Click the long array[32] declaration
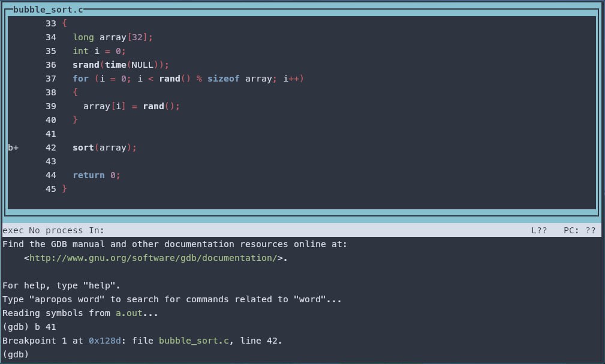Screen dimensions: 605x364 [x=113, y=37]
